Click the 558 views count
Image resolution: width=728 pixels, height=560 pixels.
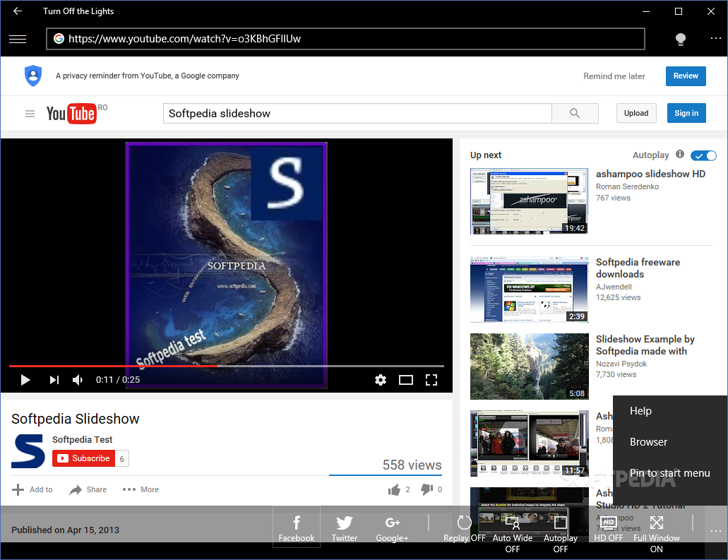pos(412,465)
